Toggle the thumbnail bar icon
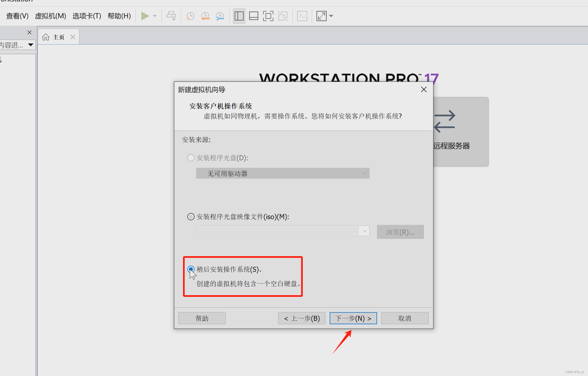This screenshot has width=588, height=376. tap(253, 16)
